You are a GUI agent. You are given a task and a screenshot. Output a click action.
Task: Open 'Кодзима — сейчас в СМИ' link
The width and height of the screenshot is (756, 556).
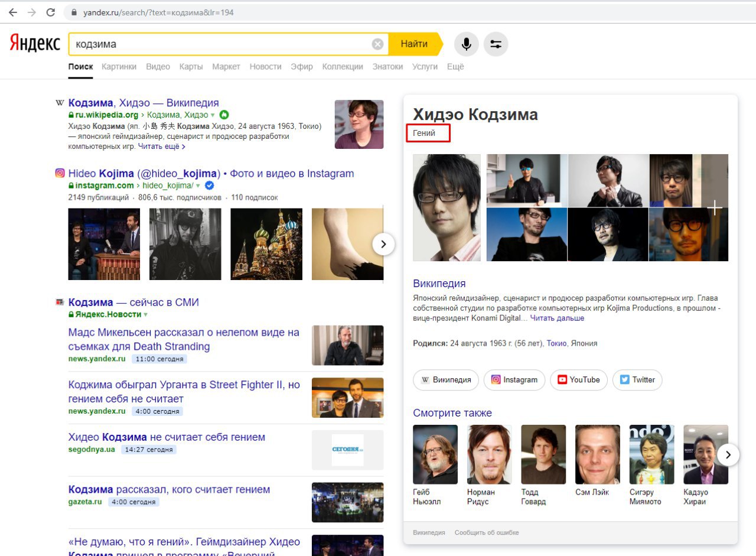pos(133,302)
